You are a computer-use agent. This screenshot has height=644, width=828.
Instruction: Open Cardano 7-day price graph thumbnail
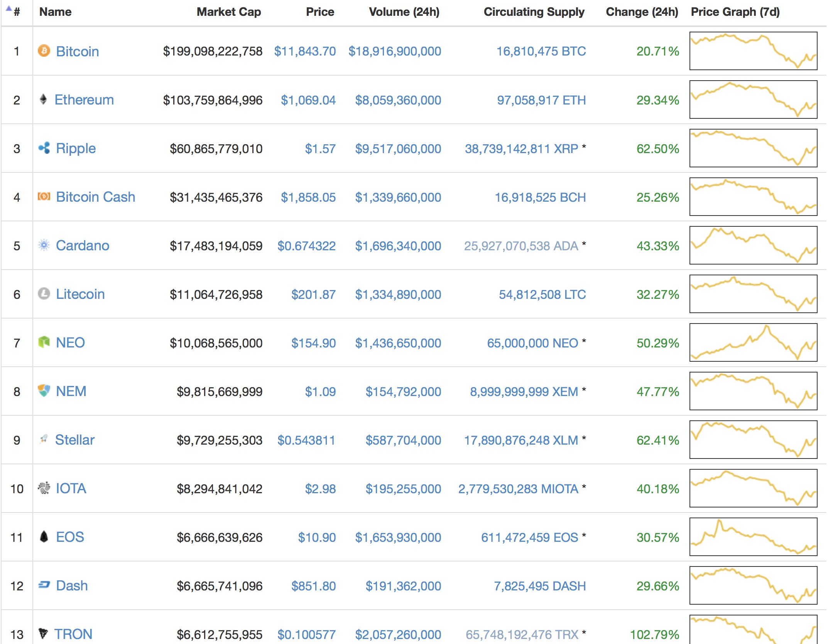coord(753,245)
